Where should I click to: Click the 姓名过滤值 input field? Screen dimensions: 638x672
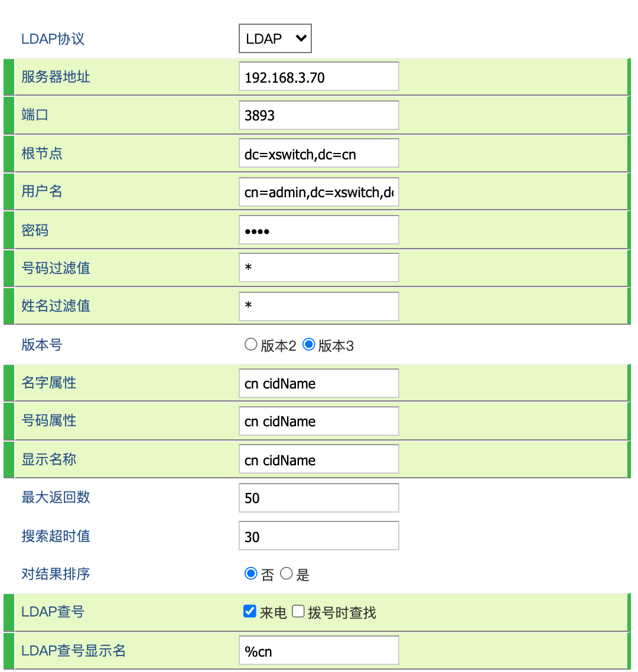(318, 306)
